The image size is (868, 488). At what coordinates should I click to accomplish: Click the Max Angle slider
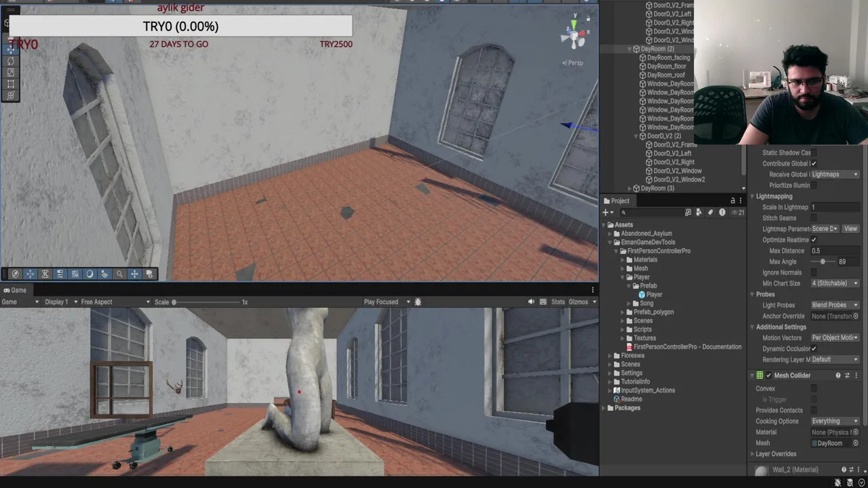(x=823, y=262)
